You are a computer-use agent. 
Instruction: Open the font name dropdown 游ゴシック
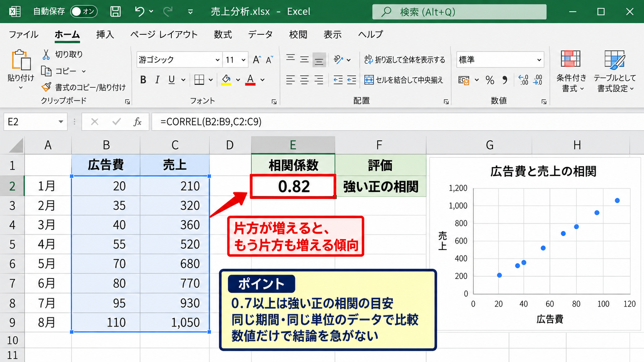point(217,60)
